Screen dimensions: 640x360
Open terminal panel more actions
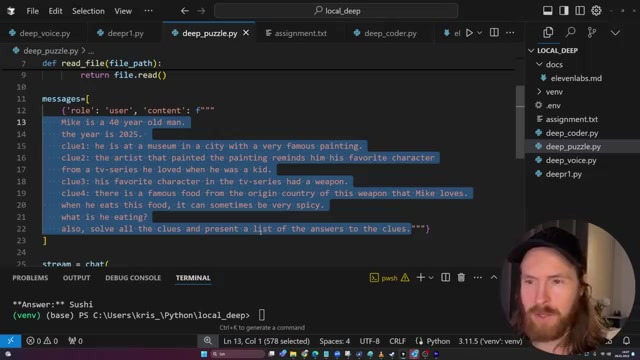coord(478,278)
